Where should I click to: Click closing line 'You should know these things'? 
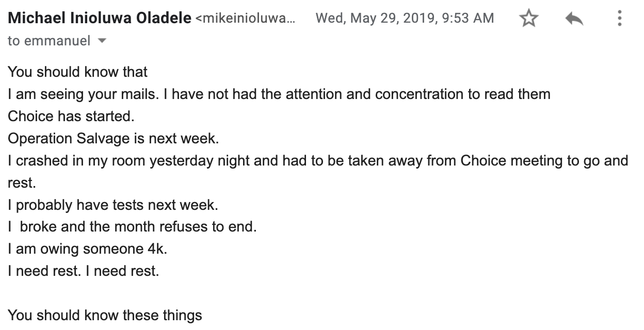tap(105, 315)
